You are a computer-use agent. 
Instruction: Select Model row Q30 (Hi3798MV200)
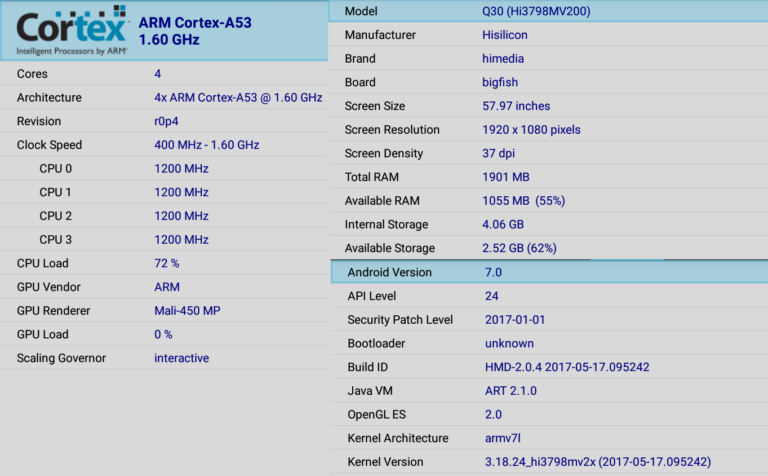click(x=548, y=11)
